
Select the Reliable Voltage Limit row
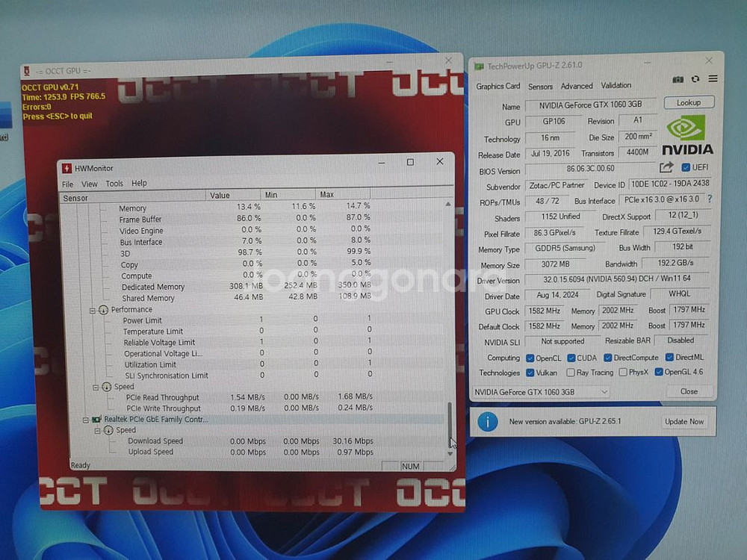[x=248, y=342]
